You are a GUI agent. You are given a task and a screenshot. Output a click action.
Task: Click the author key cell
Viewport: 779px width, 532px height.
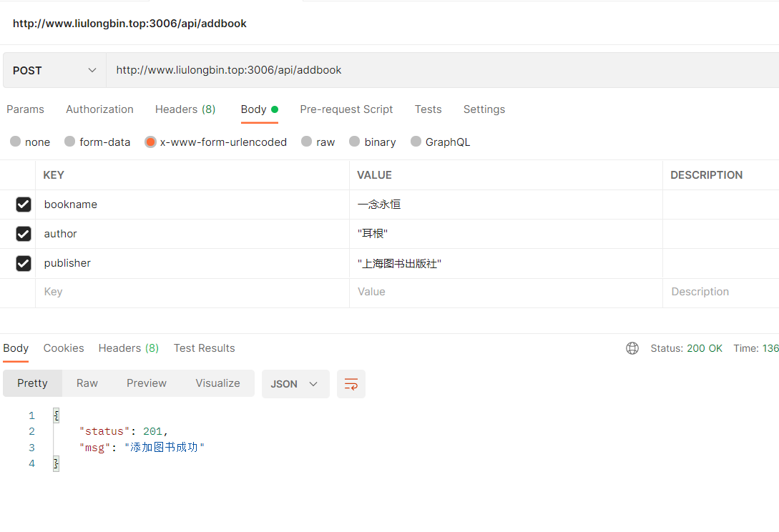point(192,234)
